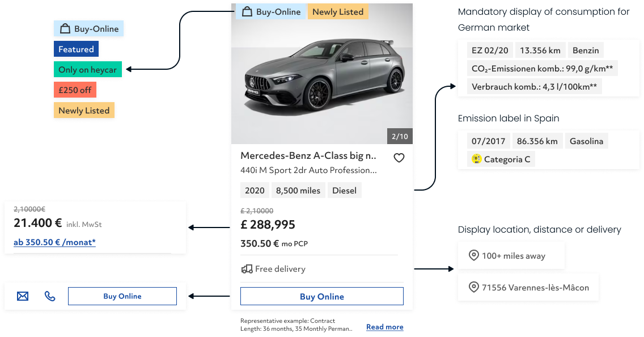Image resolution: width=644 pixels, height=337 pixels.
Task: Select the green Only on heycar badge
Action: (87, 70)
